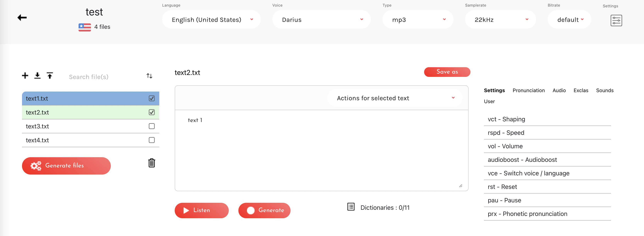Insert rspd - Speed tag

(547, 133)
